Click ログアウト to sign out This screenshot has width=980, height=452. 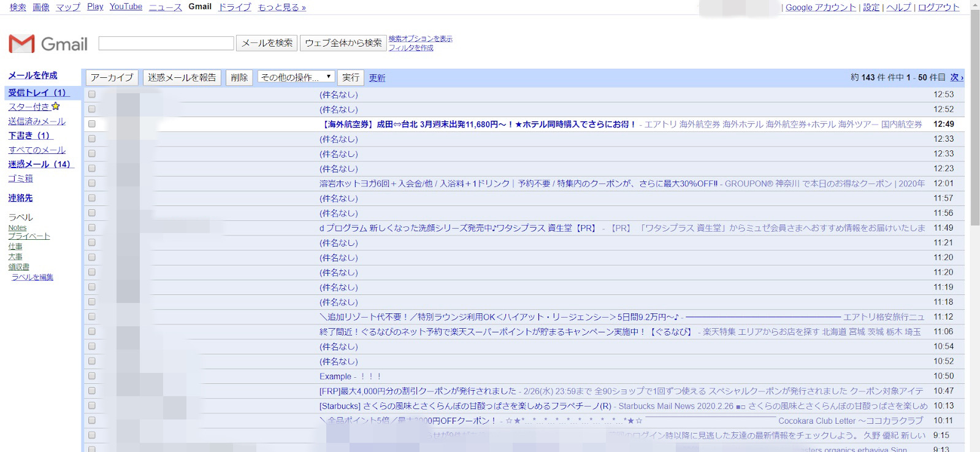click(x=938, y=7)
